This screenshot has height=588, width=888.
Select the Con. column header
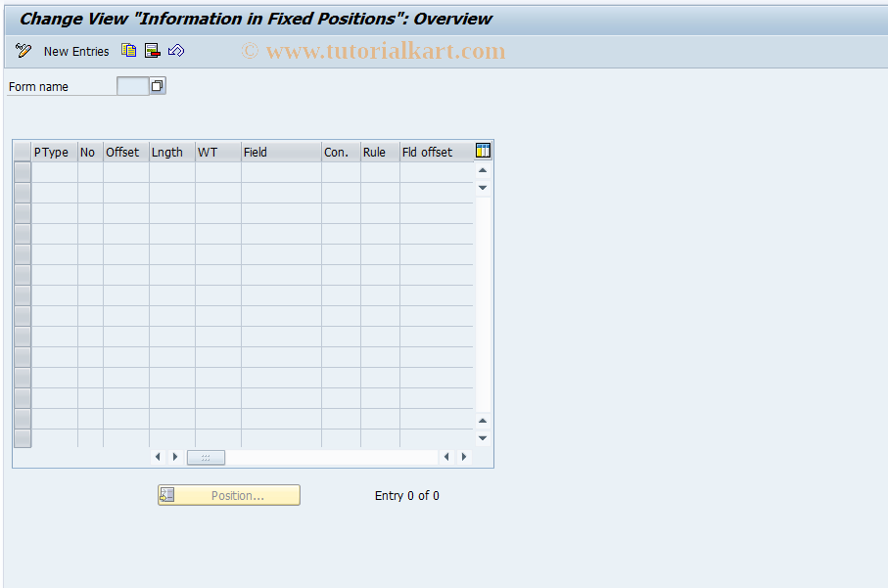tap(341, 153)
